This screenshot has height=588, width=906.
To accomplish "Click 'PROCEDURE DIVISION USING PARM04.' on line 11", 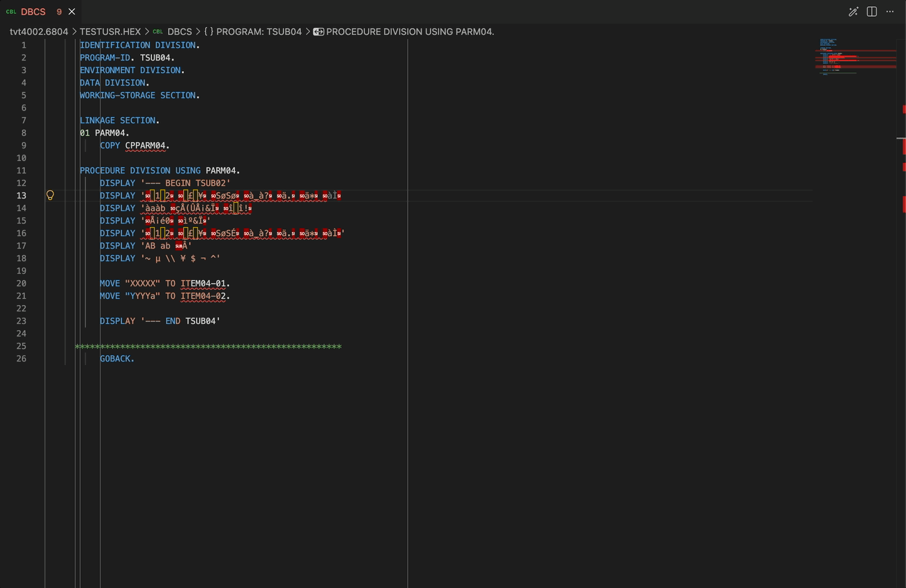I will [160, 170].
